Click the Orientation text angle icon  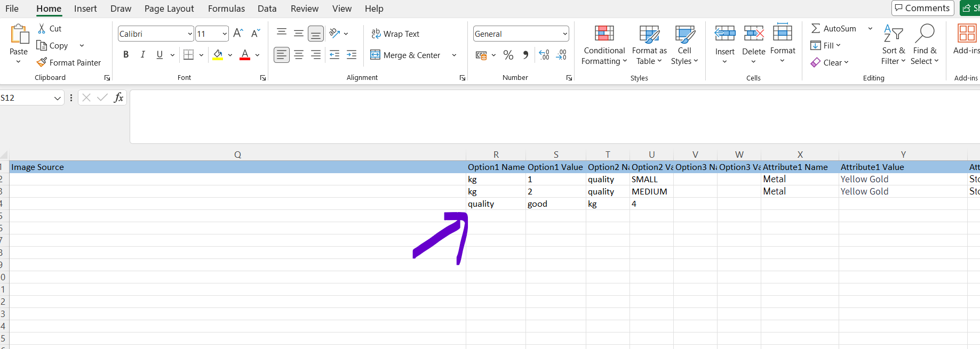[334, 33]
